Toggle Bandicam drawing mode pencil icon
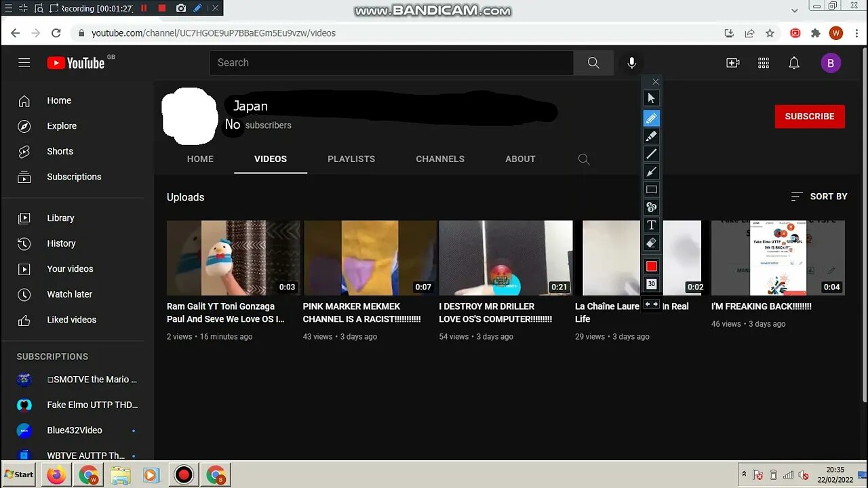868x488 pixels. click(x=197, y=8)
